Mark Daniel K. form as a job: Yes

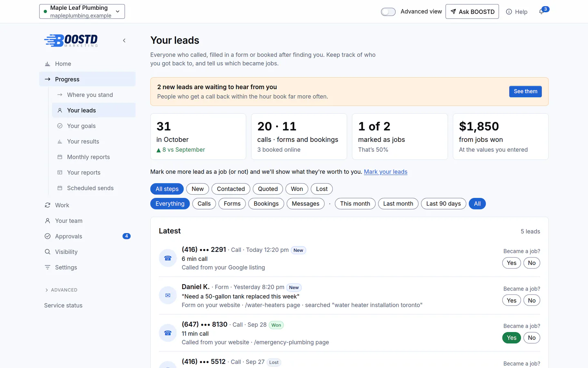(512, 301)
